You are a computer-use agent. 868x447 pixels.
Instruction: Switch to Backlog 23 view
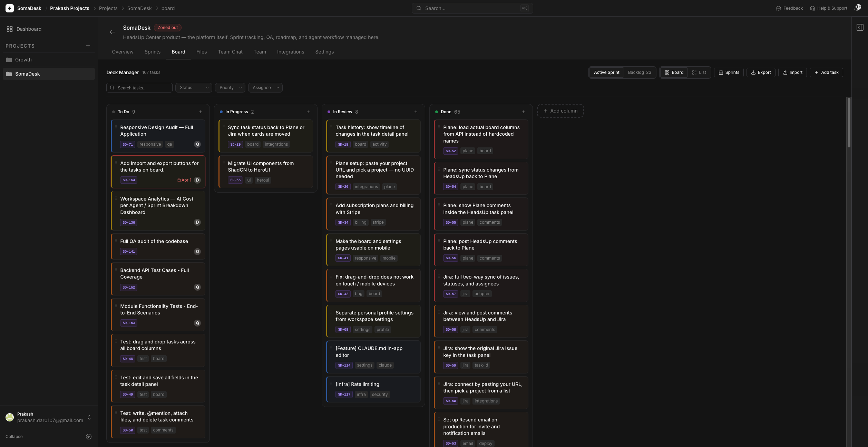click(640, 72)
